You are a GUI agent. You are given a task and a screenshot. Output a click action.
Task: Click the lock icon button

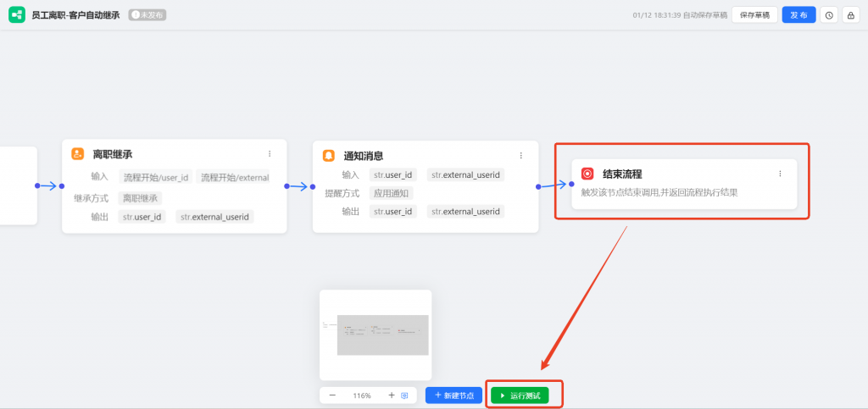pyautogui.click(x=851, y=15)
